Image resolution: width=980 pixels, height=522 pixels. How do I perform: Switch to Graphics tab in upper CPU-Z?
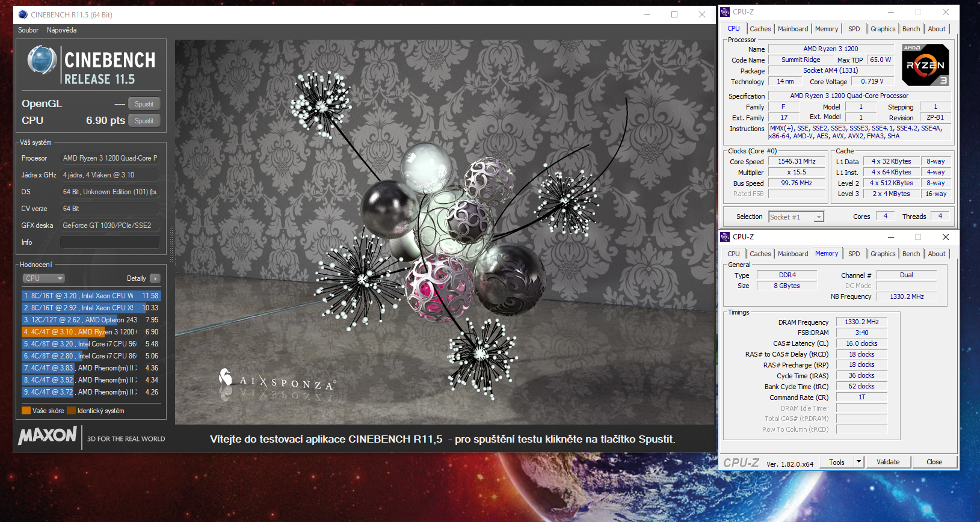883,29
